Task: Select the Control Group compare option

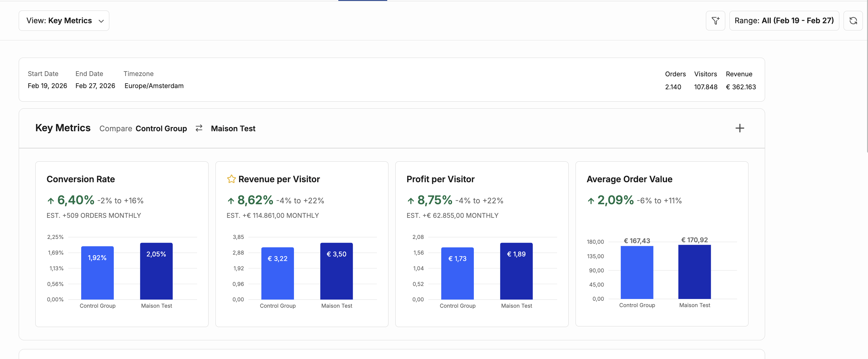Action: pyautogui.click(x=161, y=128)
